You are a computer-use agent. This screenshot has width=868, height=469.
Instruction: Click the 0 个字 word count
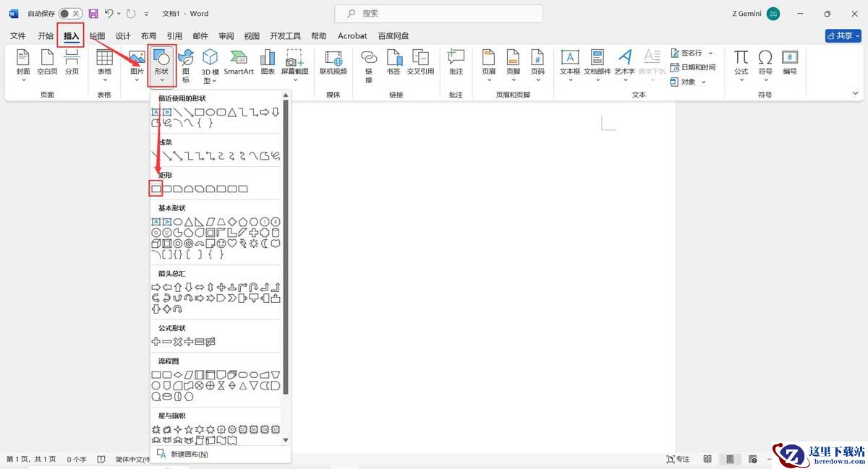tap(77, 460)
